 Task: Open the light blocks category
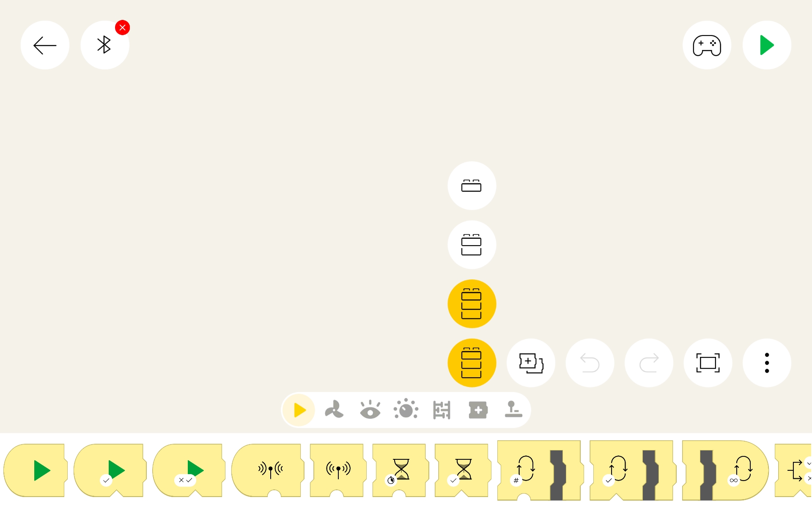coord(406,410)
